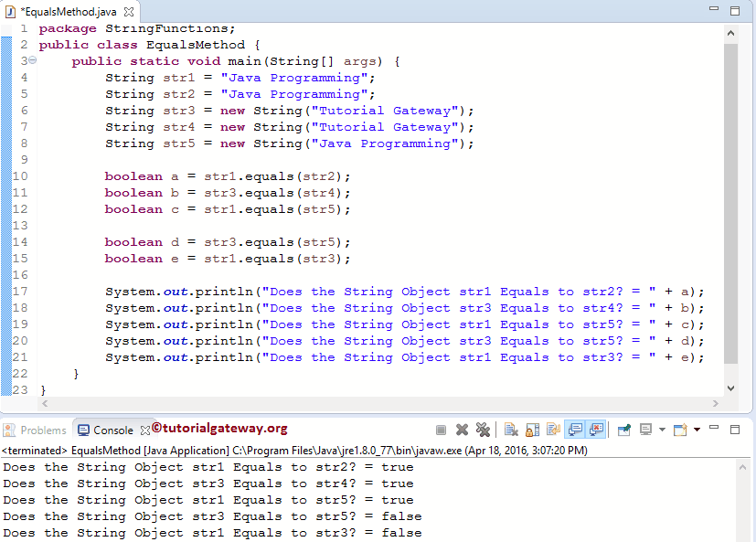Click the Terminate console button
The width and height of the screenshot is (756, 542).
pyautogui.click(x=441, y=430)
